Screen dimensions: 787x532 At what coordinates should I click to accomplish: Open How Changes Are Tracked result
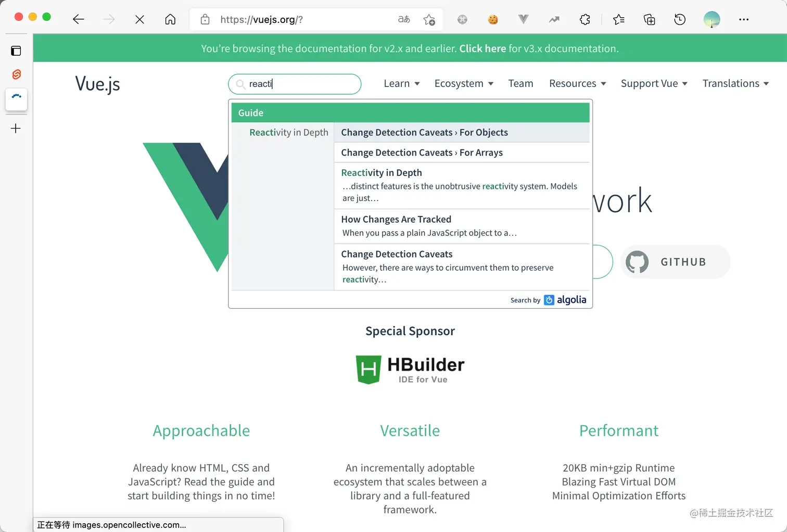pos(462,226)
